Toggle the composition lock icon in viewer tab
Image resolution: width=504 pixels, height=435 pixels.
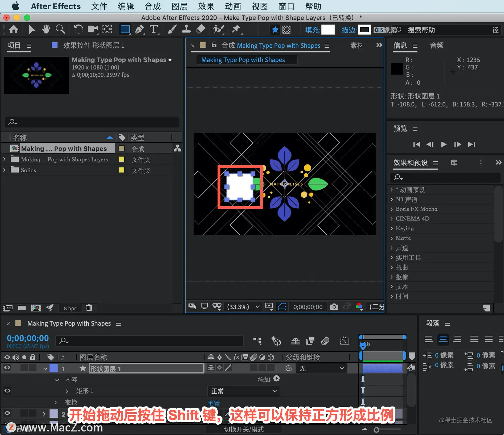pyautogui.click(x=214, y=45)
